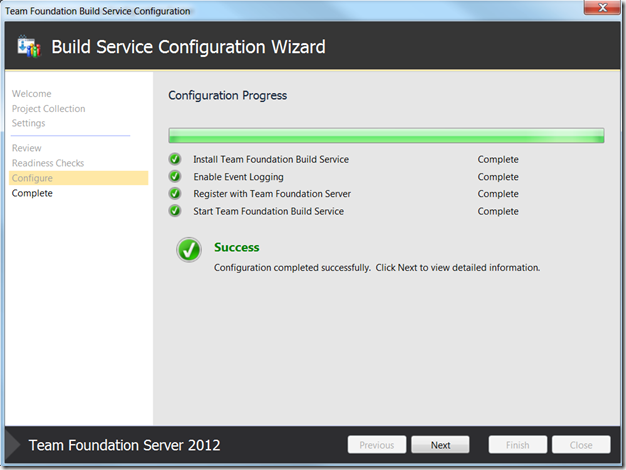Select the Welcome step in sidebar

tap(32, 93)
